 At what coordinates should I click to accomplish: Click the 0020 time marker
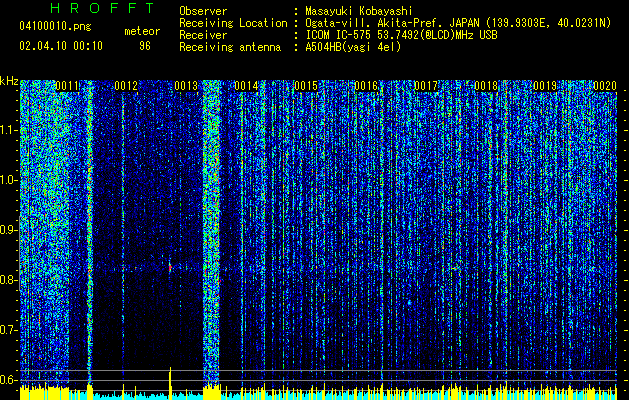(605, 86)
